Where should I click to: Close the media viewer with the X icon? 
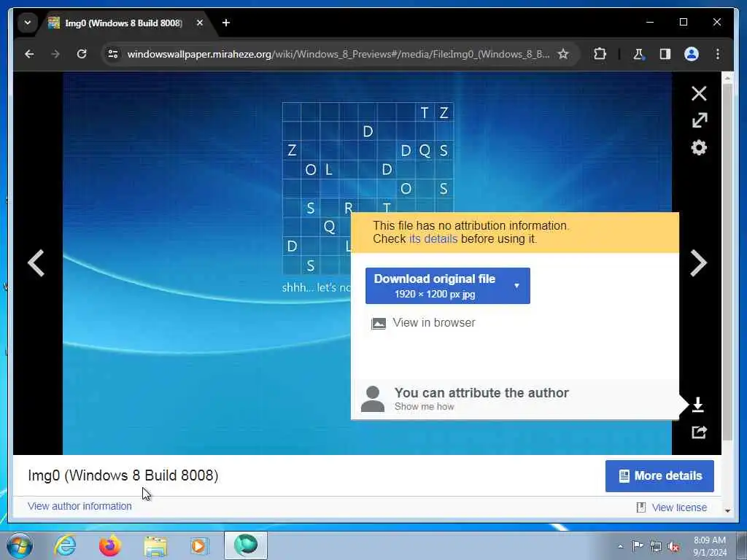[698, 93]
